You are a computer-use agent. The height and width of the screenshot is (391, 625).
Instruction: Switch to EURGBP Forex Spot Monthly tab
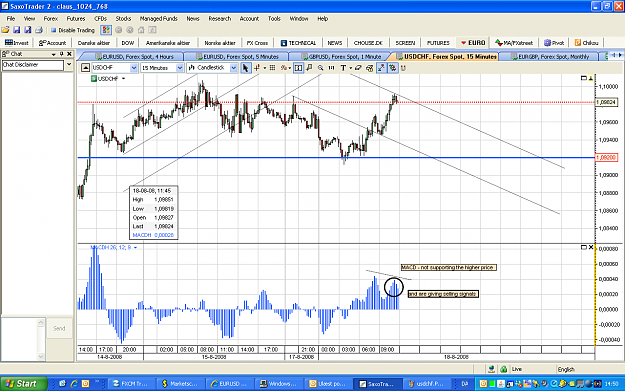coord(550,57)
